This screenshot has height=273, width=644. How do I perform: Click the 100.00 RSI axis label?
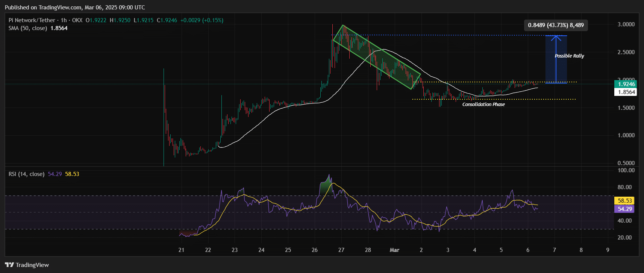pos(626,170)
